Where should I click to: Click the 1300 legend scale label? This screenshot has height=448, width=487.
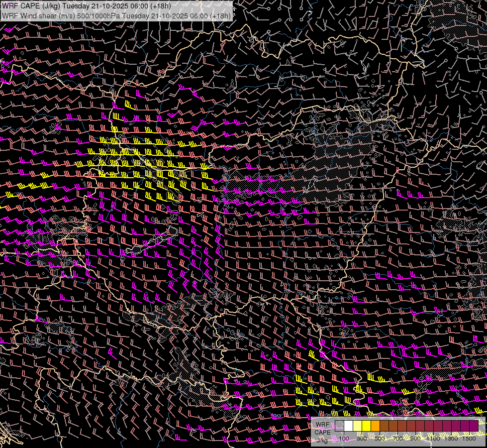(x=451, y=439)
